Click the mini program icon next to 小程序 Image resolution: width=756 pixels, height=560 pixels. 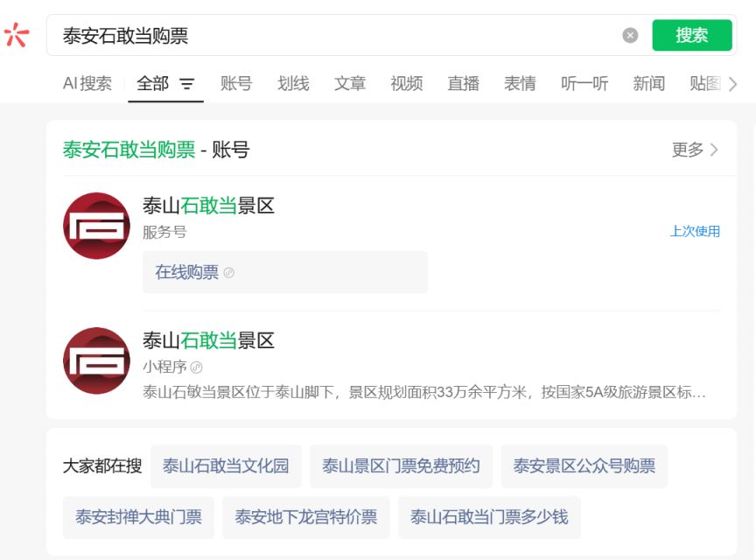coord(196,367)
